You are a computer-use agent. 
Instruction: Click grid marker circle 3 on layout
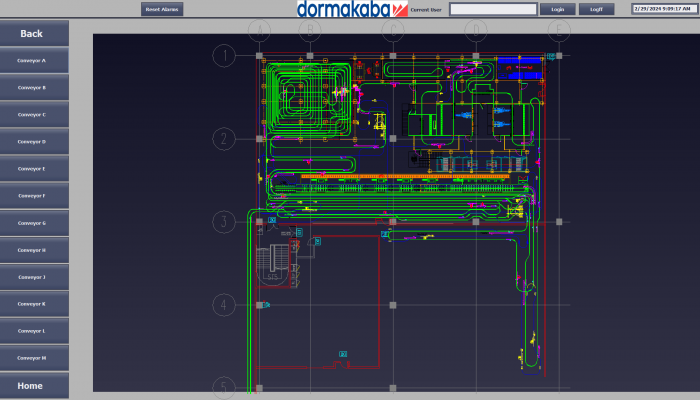click(x=225, y=222)
